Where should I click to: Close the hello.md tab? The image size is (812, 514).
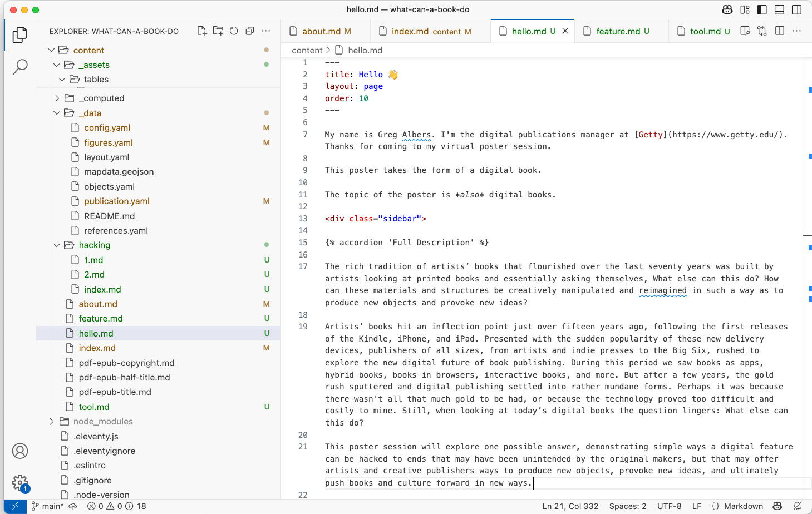[x=565, y=31]
